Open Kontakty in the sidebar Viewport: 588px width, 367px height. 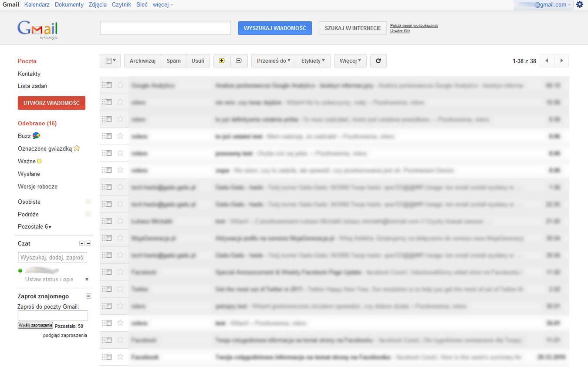click(29, 74)
